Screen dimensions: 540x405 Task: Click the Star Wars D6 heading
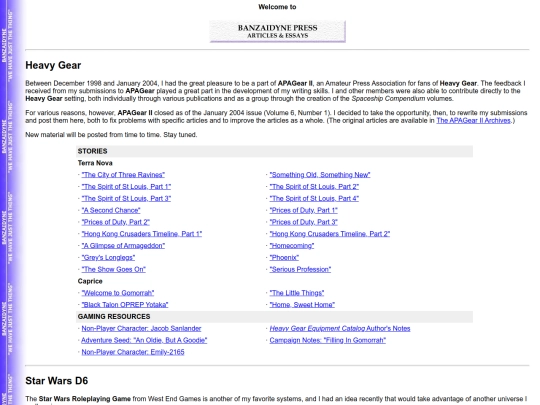click(x=56, y=381)
